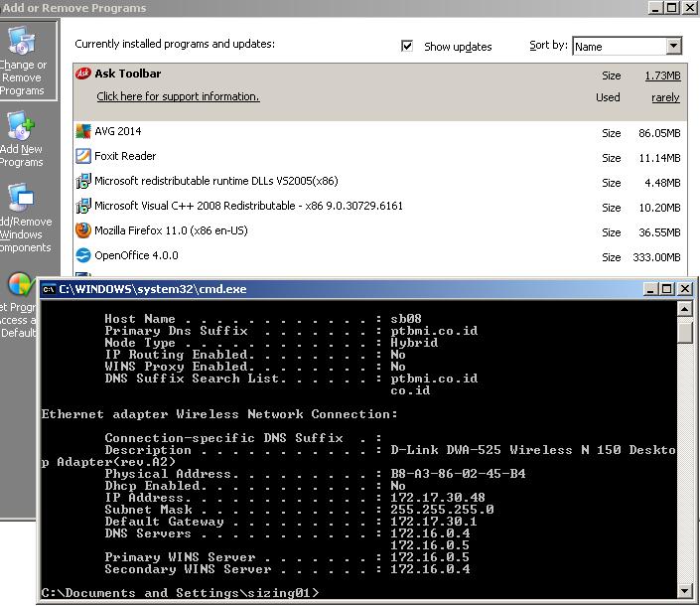Click the OpenOffice 4.0.0 icon

[83, 255]
